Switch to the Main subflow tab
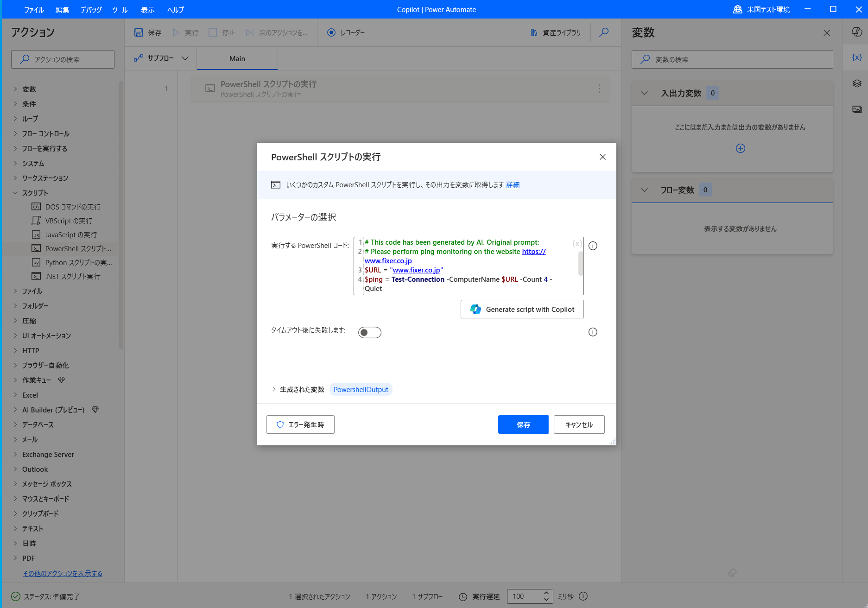Screen dimensions: 868x608 point(237,58)
